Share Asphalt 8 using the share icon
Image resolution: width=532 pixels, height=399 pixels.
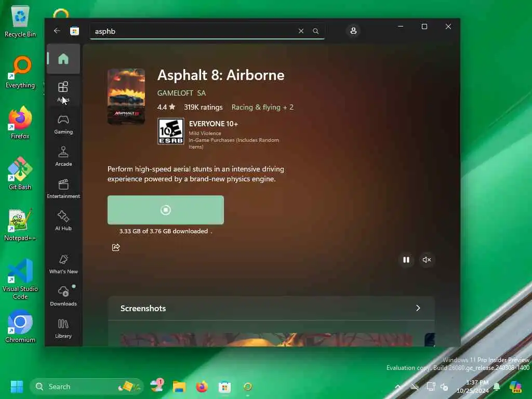pyautogui.click(x=116, y=247)
